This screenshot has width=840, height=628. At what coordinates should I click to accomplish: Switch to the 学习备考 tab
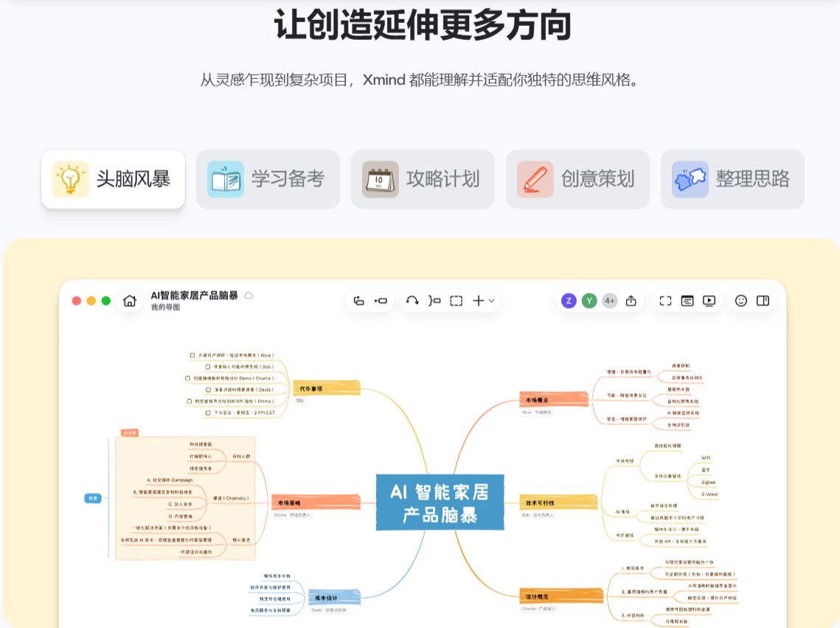coord(268,179)
